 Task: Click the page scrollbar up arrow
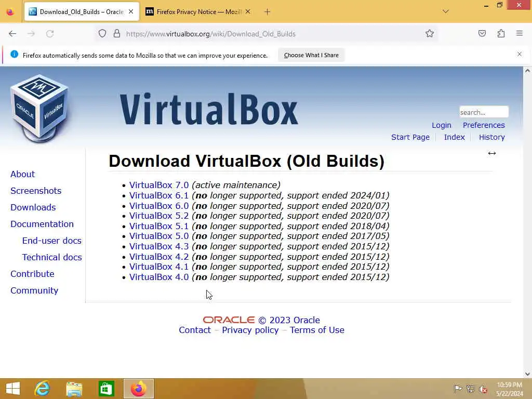[x=527, y=71]
